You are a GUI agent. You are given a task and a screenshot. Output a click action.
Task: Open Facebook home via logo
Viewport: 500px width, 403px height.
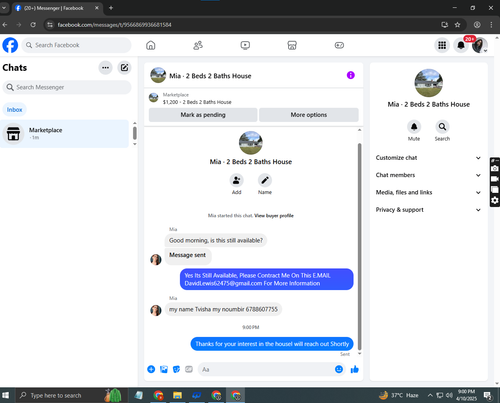[x=10, y=45]
